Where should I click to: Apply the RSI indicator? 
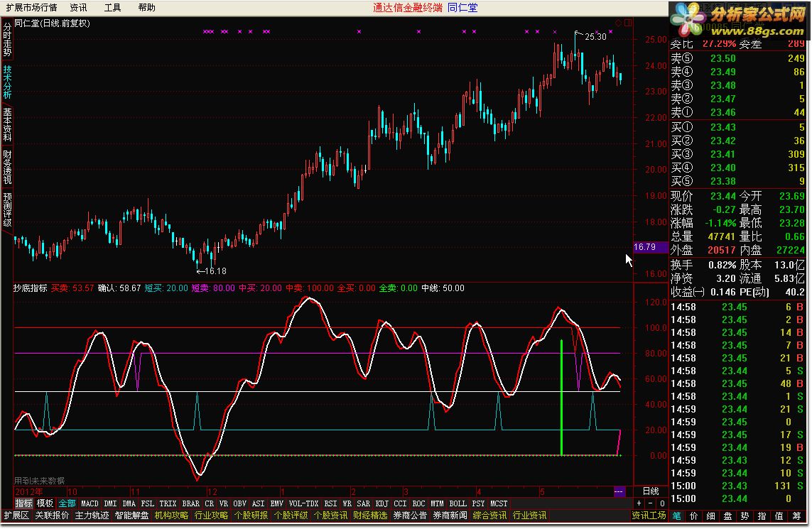pyautogui.click(x=330, y=503)
